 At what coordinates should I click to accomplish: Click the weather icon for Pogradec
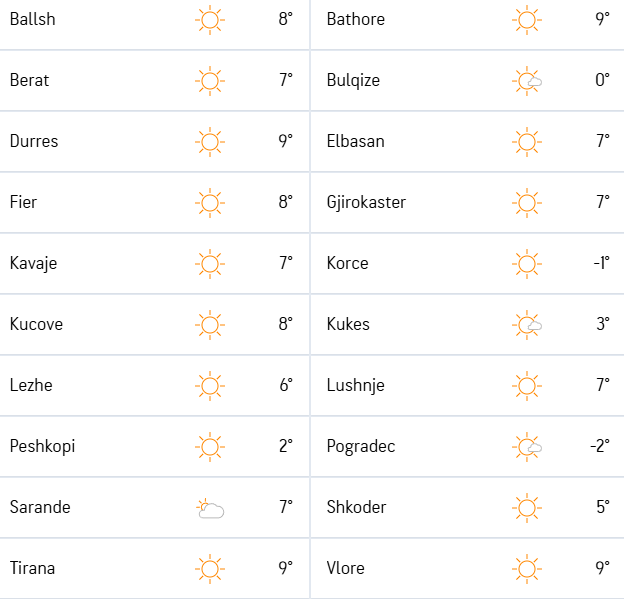pos(527,447)
